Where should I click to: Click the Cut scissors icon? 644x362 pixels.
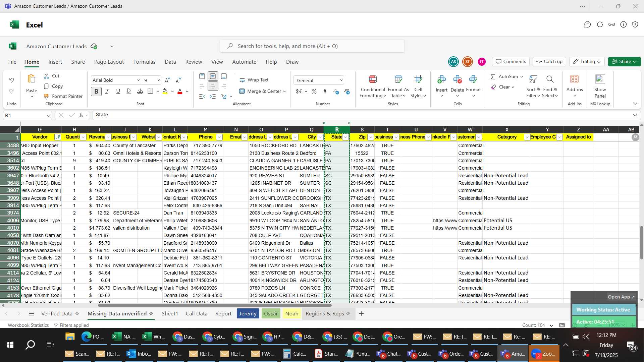point(47,76)
